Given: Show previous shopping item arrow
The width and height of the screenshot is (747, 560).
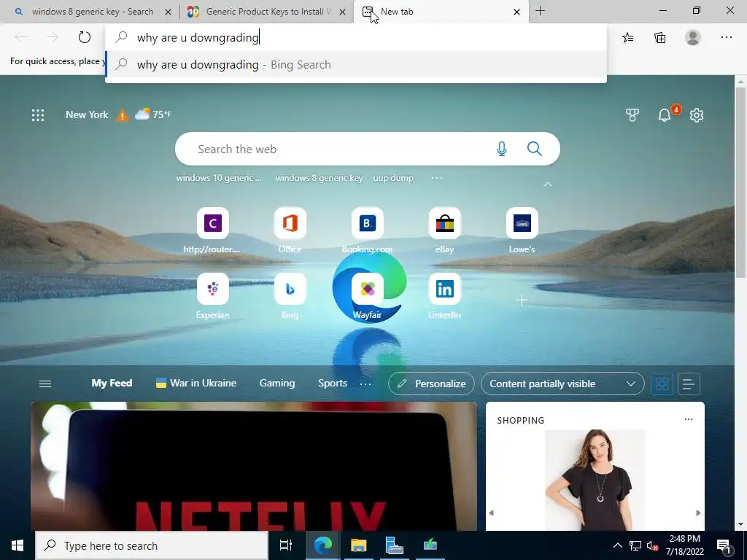Looking at the screenshot, I should tap(492, 513).
